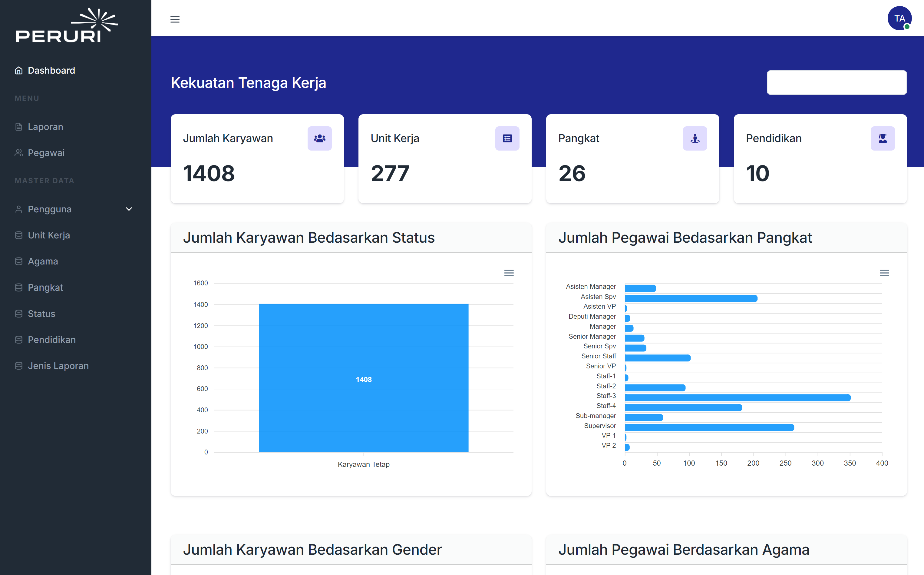Click the Karyawan Tetap axis label

(364, 464)
